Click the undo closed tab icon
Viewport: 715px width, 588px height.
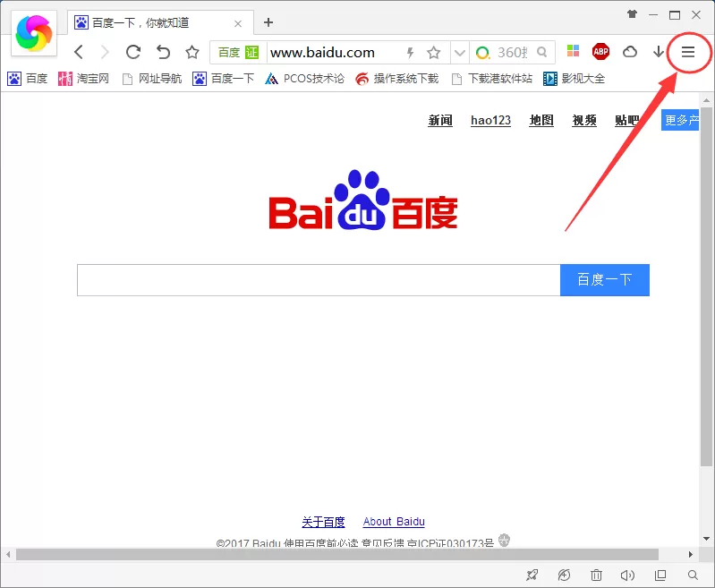(163, 52)
